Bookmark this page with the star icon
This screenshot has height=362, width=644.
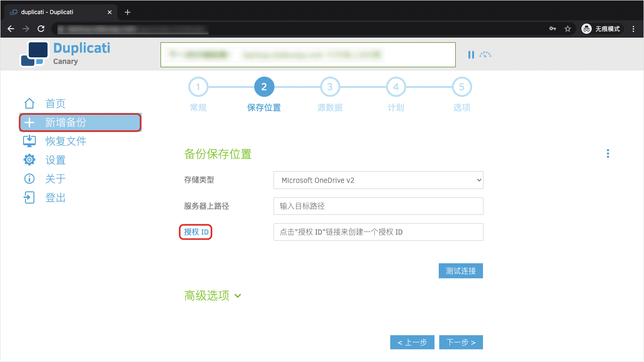[568, 29]
